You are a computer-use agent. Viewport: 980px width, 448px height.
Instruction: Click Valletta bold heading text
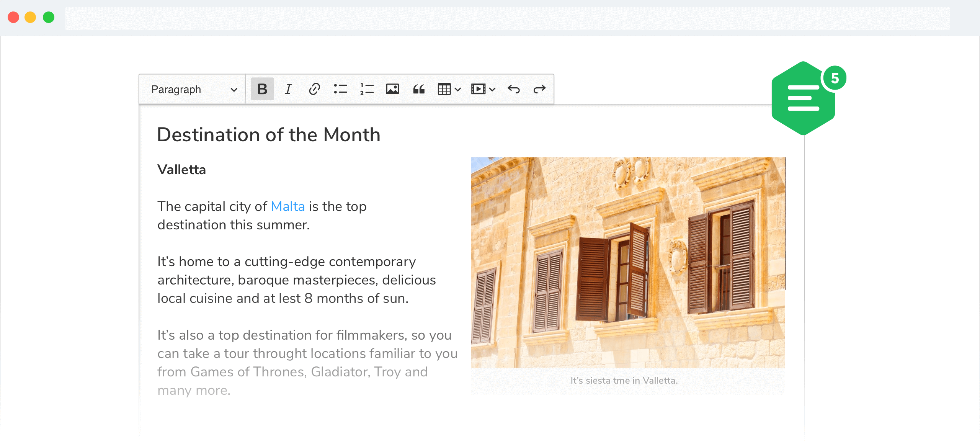tap(182, 169)
